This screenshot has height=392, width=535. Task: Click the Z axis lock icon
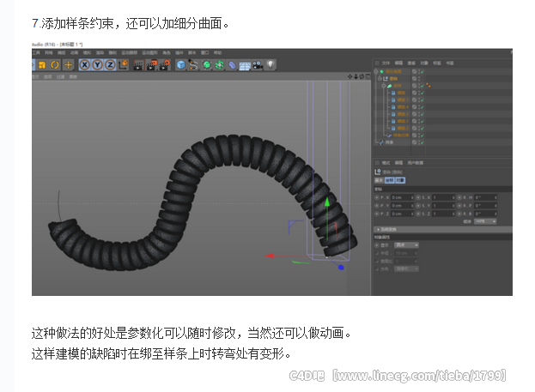pyautogui.click(x=110, y=64)
